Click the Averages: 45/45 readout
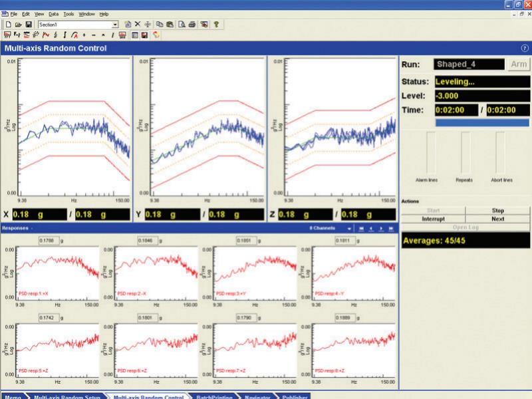The height and width of the screenshot is (399, 532). pyautogui.click(x=465, y=241)
